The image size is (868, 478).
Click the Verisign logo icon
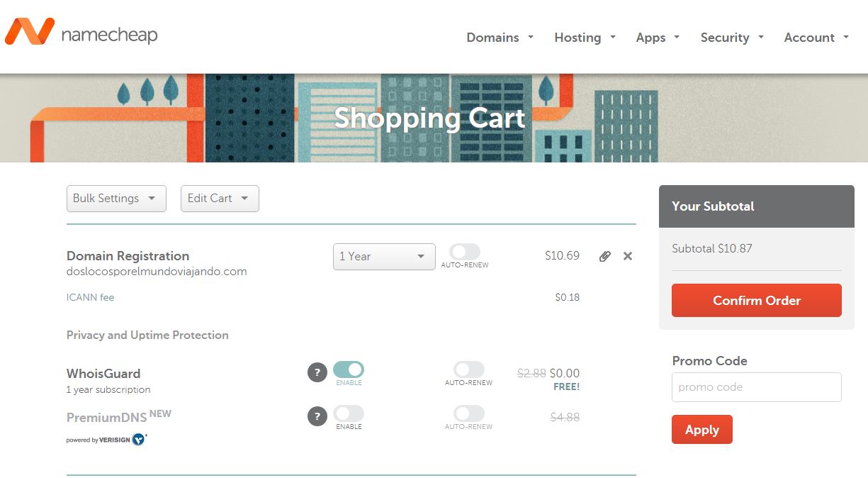[x=139, y=440]
